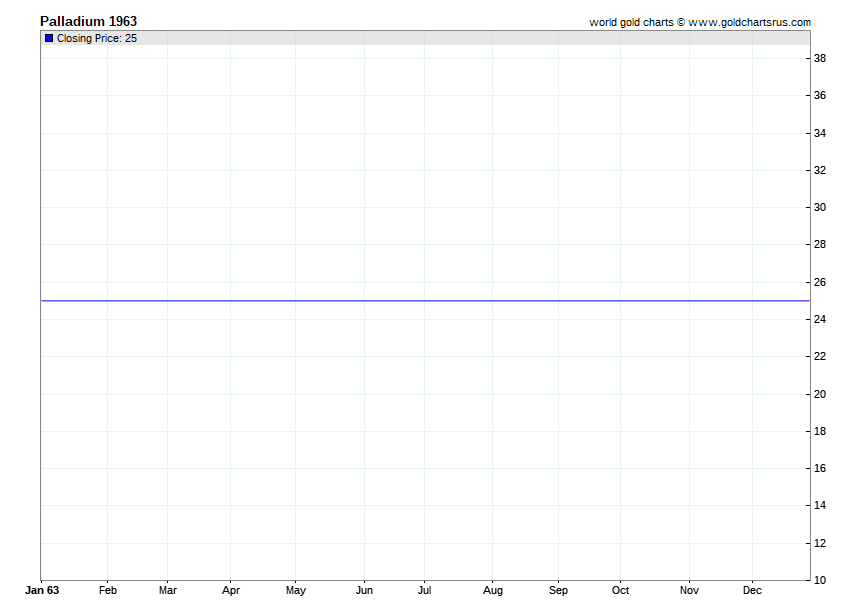Click the 'May' x-axis label
This screenshot has height=616, width=850.
(295, 591)
